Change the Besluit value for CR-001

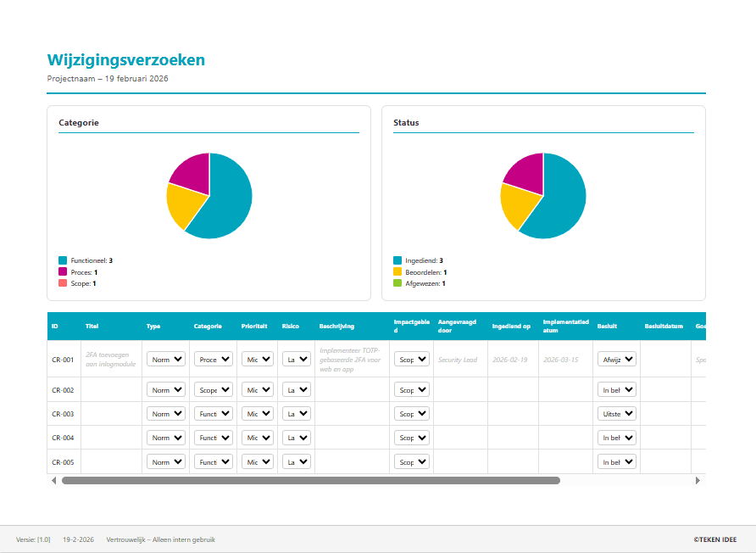click(x=617, y=359)
